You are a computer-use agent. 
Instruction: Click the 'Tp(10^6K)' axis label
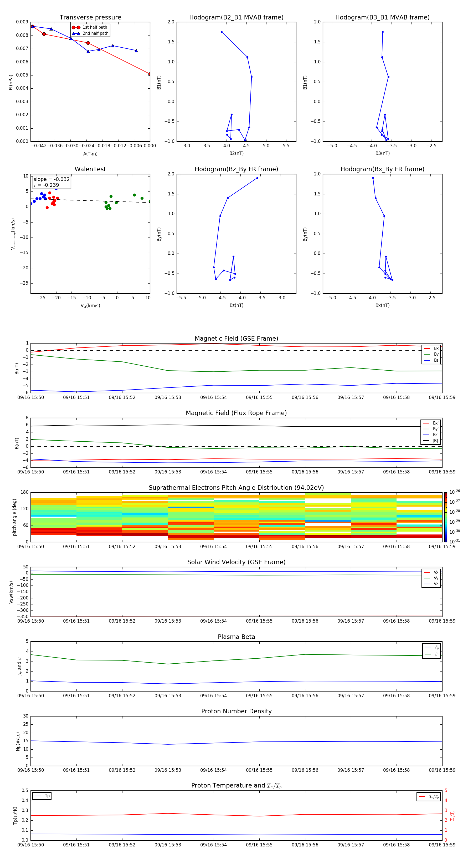click(15, 816)
